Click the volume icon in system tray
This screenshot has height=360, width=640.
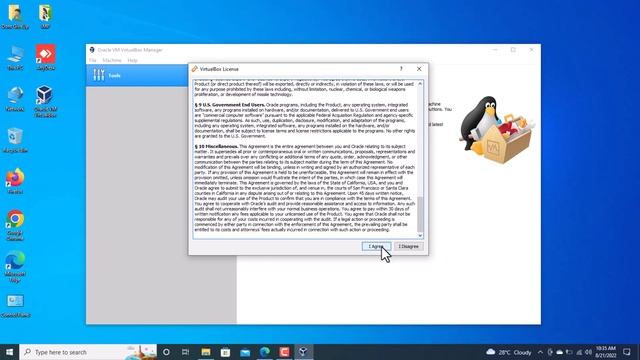click(x=588, y=352)
